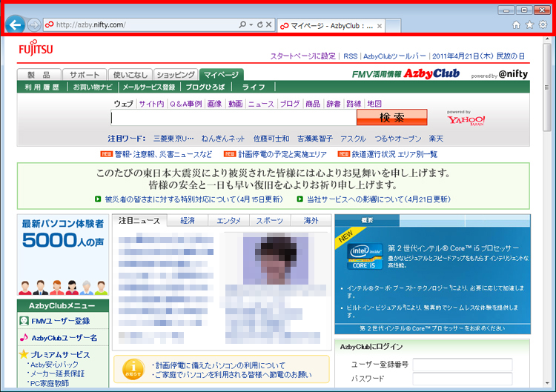Click the ユーザー登録番号 input field

pos(463,365)
